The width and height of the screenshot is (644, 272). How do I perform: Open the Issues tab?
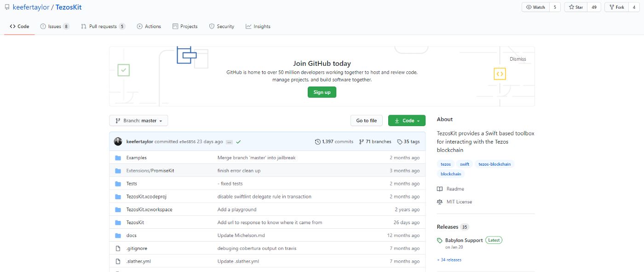[55, 26]
